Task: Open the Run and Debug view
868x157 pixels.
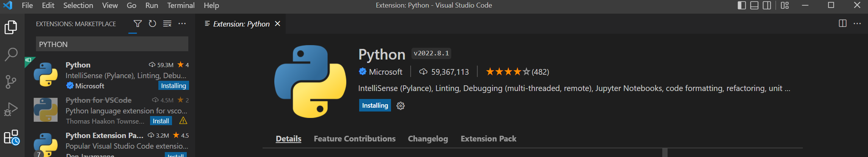Action: pos(11,109)
